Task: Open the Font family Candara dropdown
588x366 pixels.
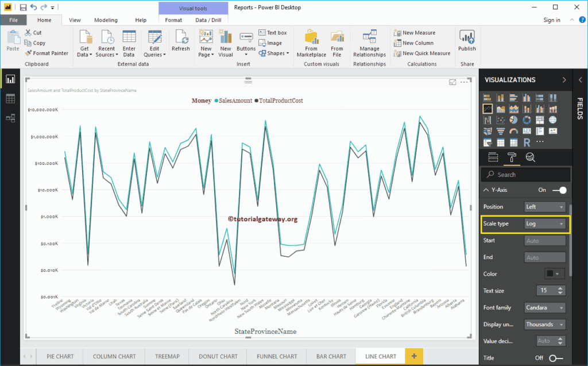Action: click(x=546, y=308)
